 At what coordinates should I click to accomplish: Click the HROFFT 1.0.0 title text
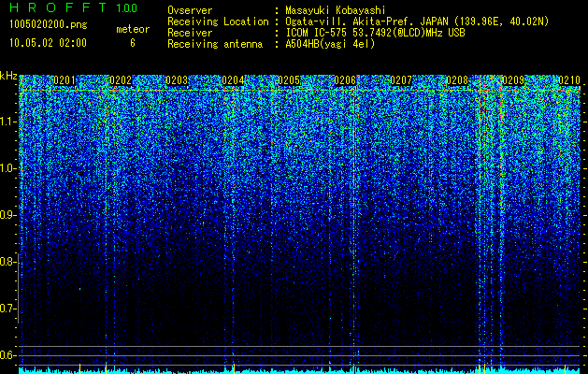(x=73, y=7)
